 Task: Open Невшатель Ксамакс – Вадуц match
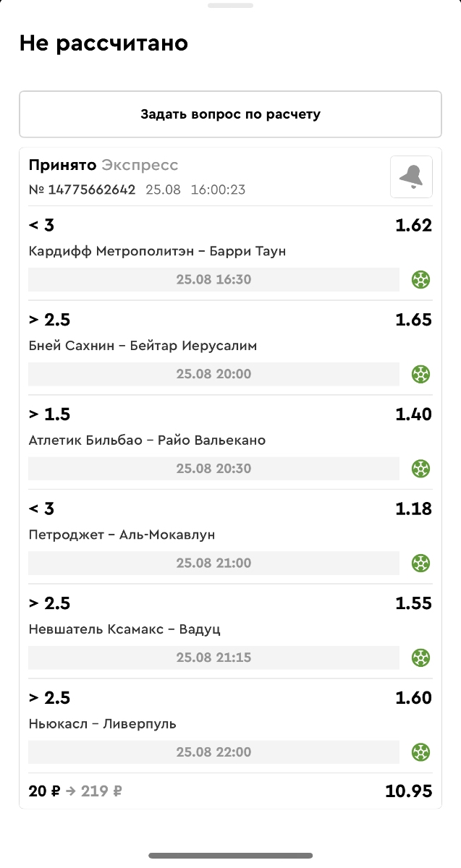click(124, 629)
